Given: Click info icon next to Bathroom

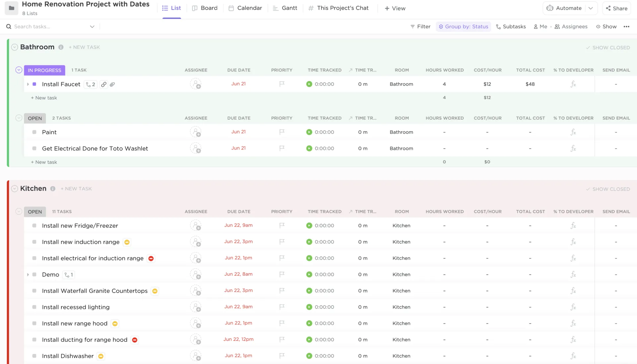Looking at the screenshot, I should tap(61, 47).
